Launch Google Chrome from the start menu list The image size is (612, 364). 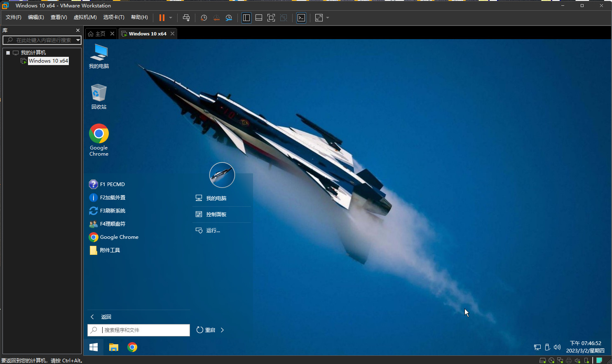click(x=114, y=237)
